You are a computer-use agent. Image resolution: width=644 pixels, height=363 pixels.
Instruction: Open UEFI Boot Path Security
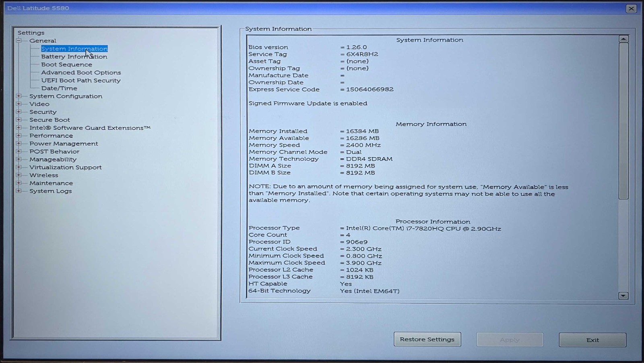coord(81,81)
